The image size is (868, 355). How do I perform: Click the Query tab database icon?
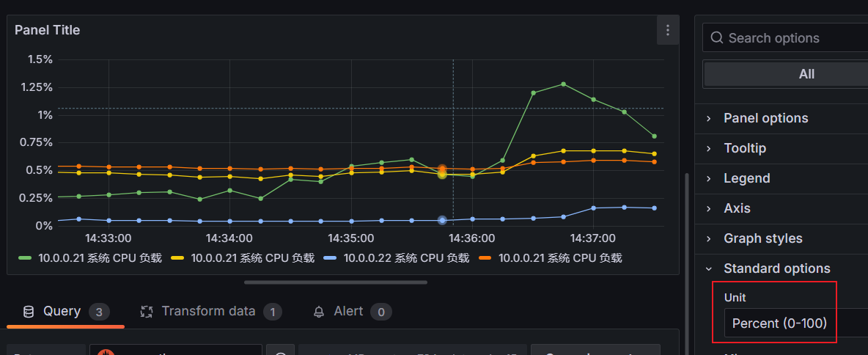pos(29,312)
